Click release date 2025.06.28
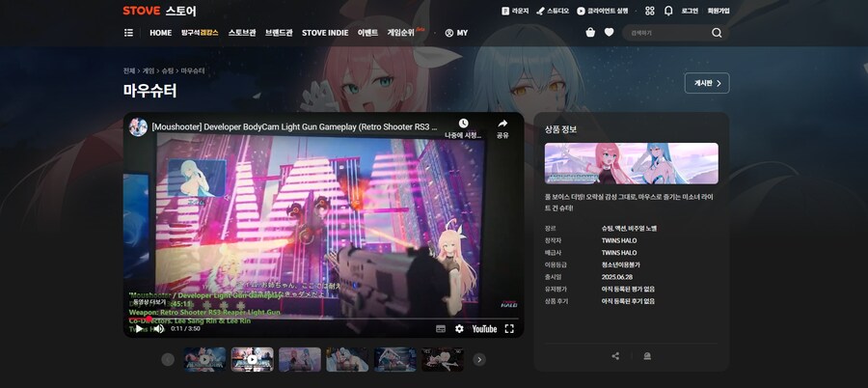 tap(615, 277)
